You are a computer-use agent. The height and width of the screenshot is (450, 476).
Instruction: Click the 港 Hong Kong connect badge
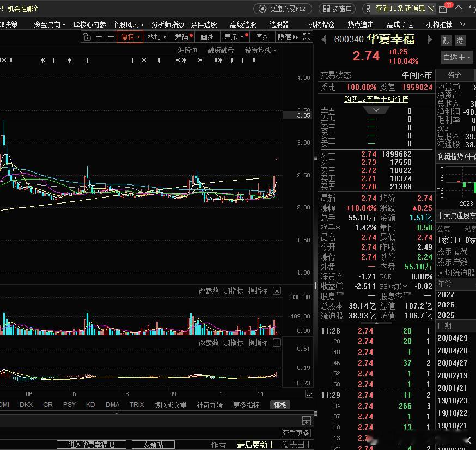point(460,40)
